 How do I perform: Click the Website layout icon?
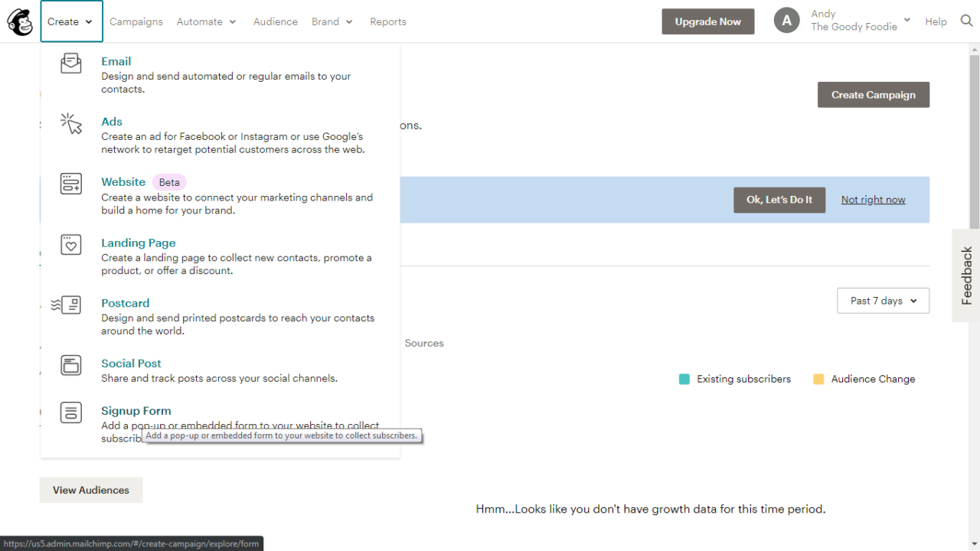click(71, 184)
